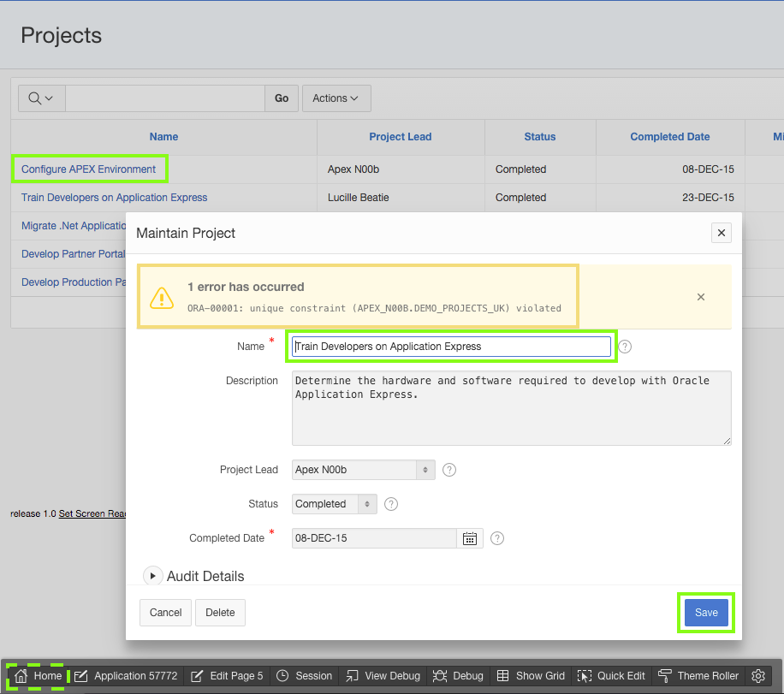Click the Save button
The image size is (784, 694).
point(706,613)
